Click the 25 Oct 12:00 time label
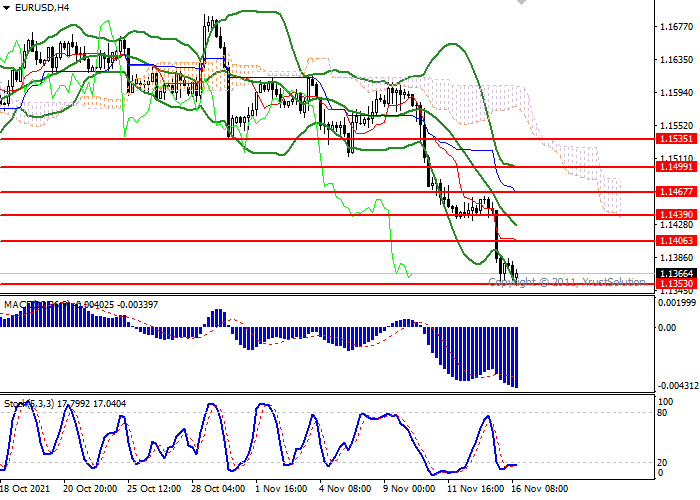The image size is (700, 500). (x=154, y=488)
